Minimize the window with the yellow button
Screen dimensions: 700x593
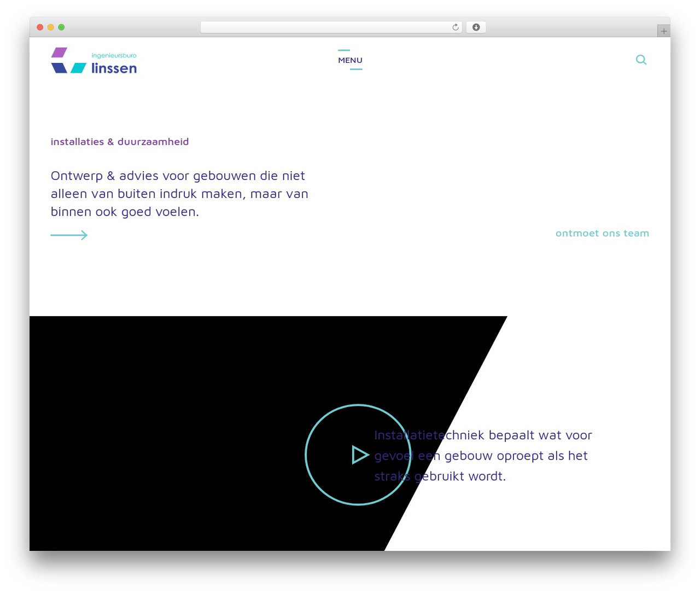(51, 27)
